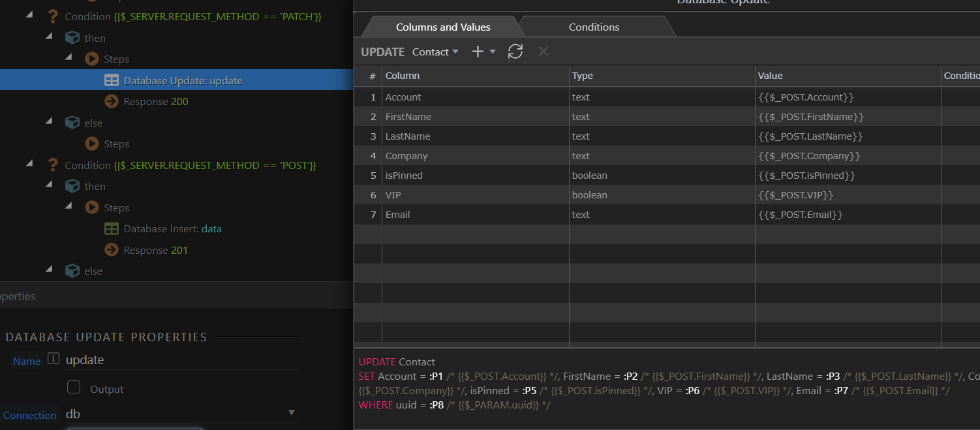The width and height of the screenshot is (980, 430).
Task: Collapse the POST condition tree node
Action: (x=29, y=165)
